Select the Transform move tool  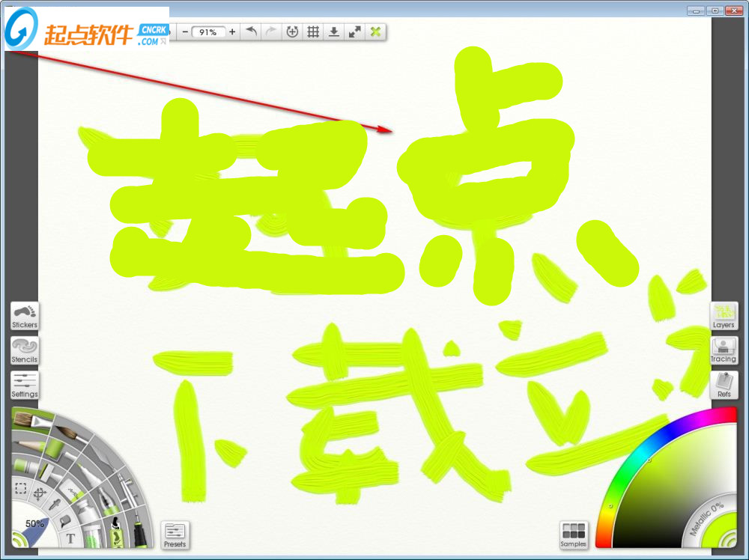click(39, 494)
